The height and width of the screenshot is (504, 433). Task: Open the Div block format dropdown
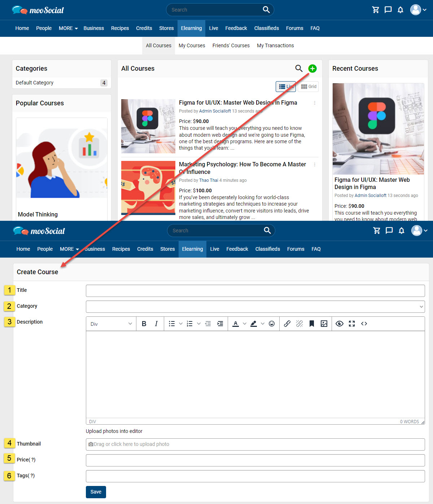point(111,324)
